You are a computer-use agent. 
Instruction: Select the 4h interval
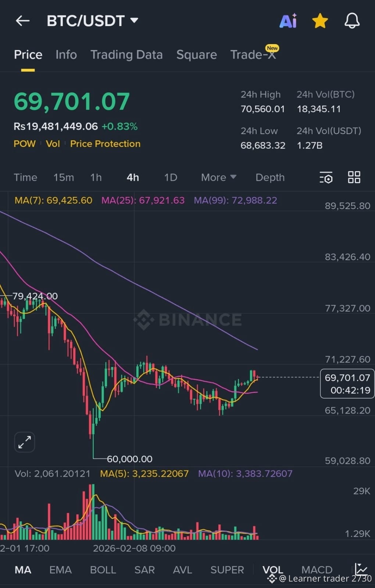(x=133, y=178)
